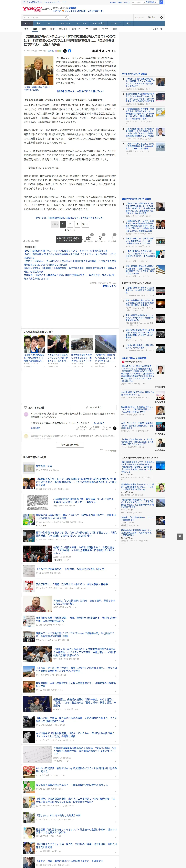Open トップ tab in main navigation
This screenshot has width=186, height=868.
pyautogui.click(x=27, y=24)
